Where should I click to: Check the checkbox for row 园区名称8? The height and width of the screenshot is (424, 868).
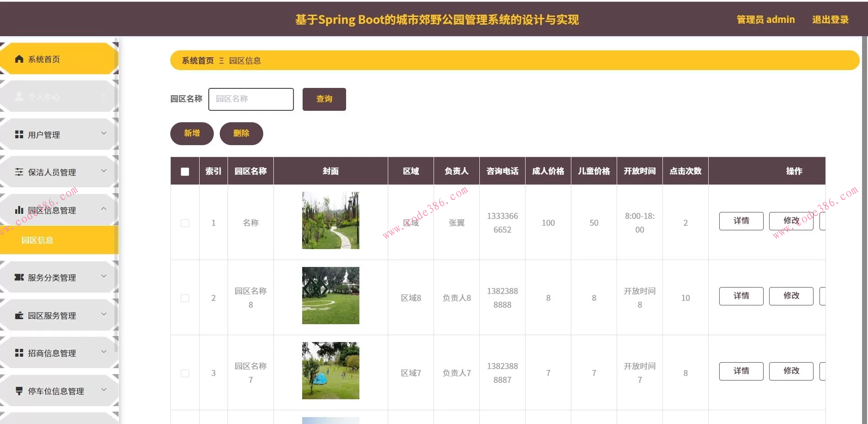pos(185,298)
